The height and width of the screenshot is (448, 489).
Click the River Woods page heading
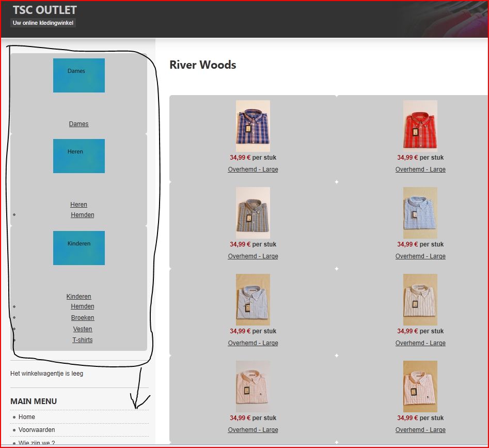(203, 65)
